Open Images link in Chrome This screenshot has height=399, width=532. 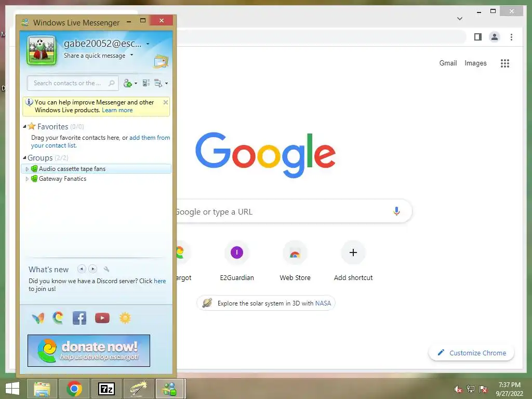click(x=475, y=63)
